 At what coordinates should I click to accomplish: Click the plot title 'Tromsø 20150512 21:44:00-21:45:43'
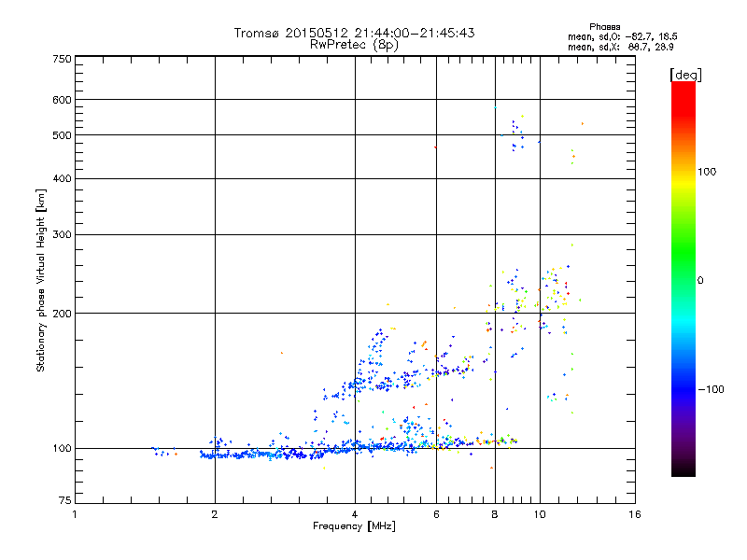(x=354, y=33)
